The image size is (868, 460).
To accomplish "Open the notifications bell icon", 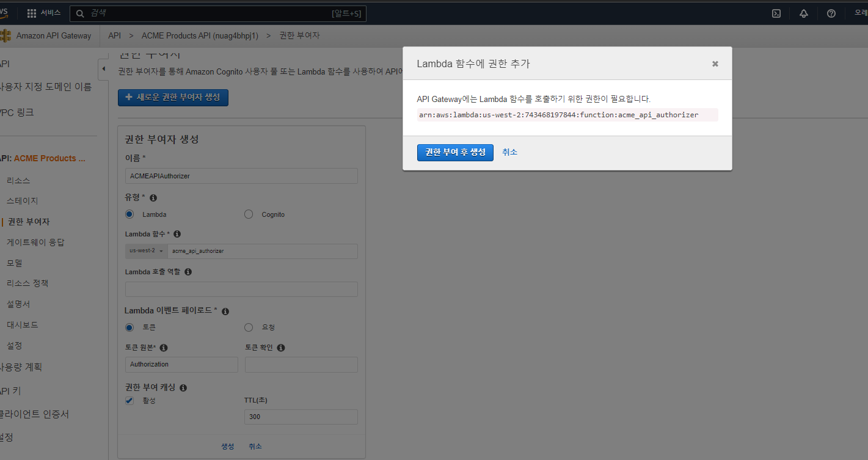I will pyautogui.click(x=804, y=13).
